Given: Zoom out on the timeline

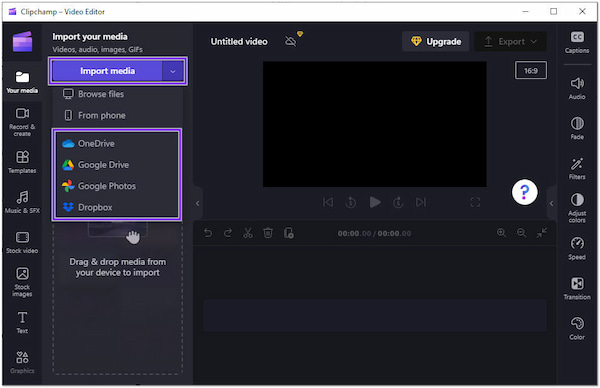Looking at the screenshot, I should pyautogui.click(x=521, y=233).
